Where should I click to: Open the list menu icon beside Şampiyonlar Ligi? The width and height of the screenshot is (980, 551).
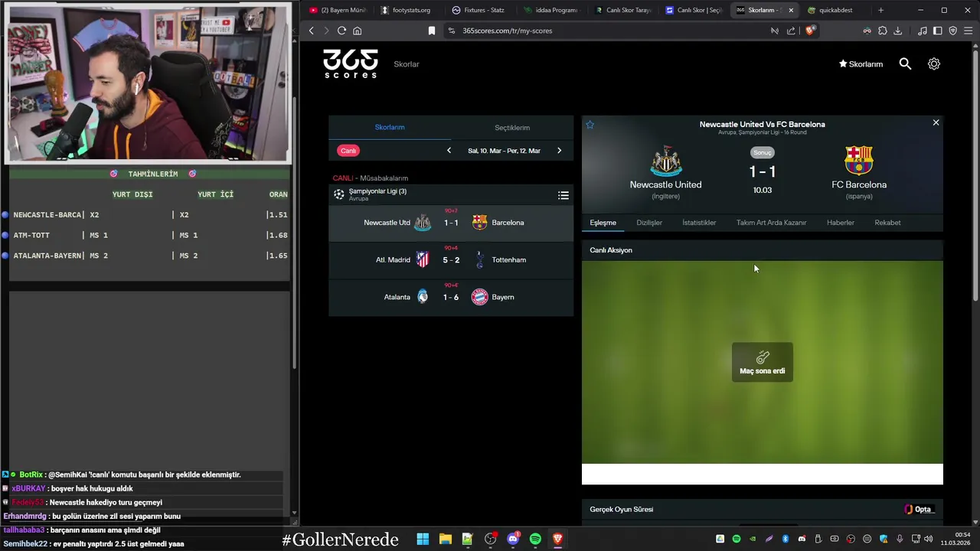click(x=563, y=195)
